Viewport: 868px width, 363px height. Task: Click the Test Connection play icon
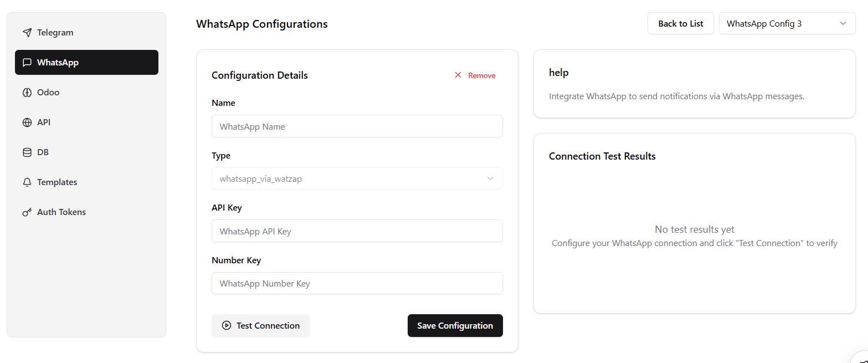(x=227, y=326)
